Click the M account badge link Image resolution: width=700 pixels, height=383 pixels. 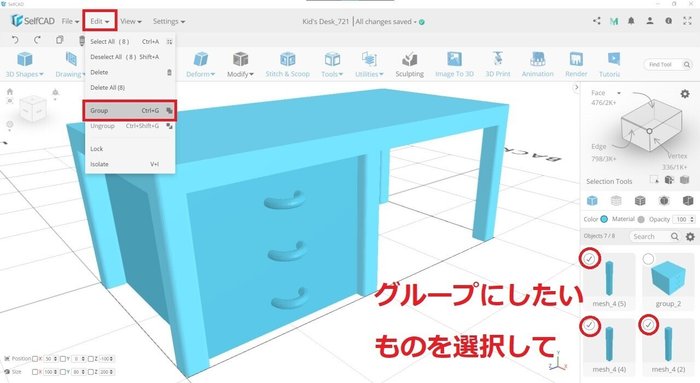tap(614, 21)
